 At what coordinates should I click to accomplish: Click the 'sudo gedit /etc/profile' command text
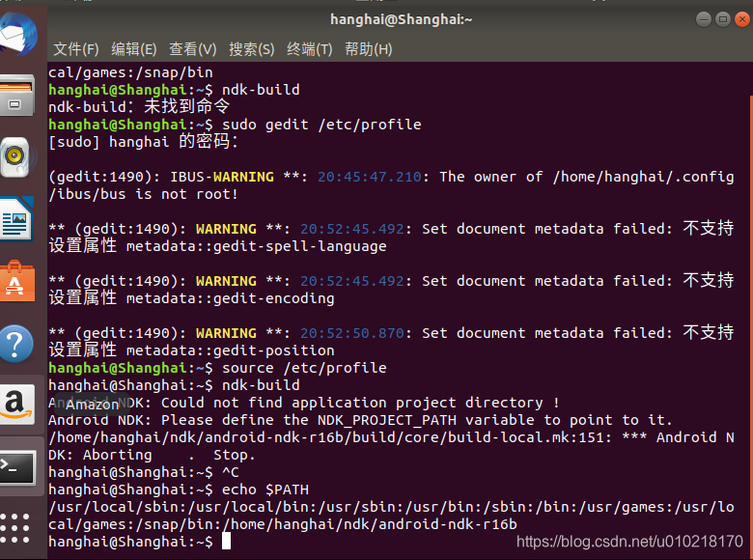(321, 125)
